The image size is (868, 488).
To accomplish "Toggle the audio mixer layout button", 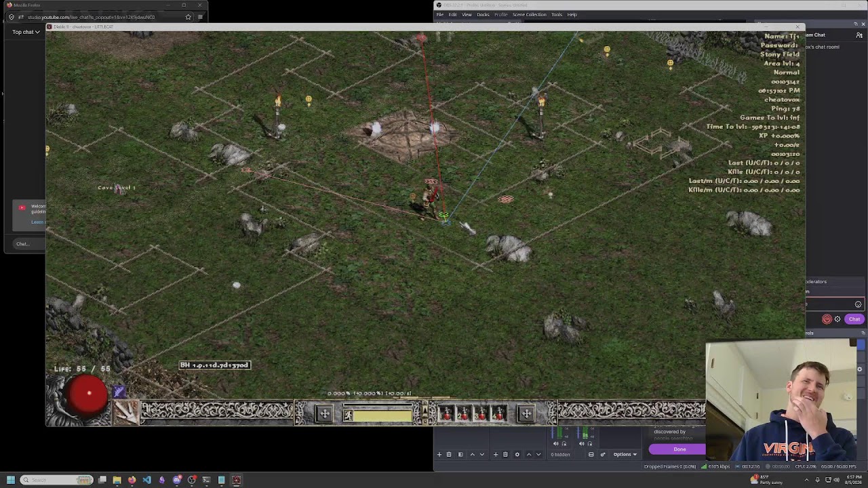I will pyautogui.click(x=591, y=454).
